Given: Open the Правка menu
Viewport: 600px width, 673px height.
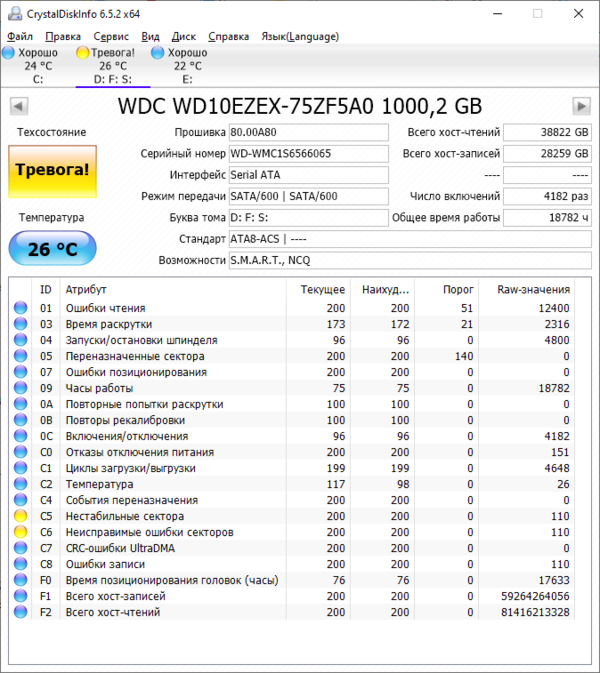Looking at the screenshot, I should (63, 37).
